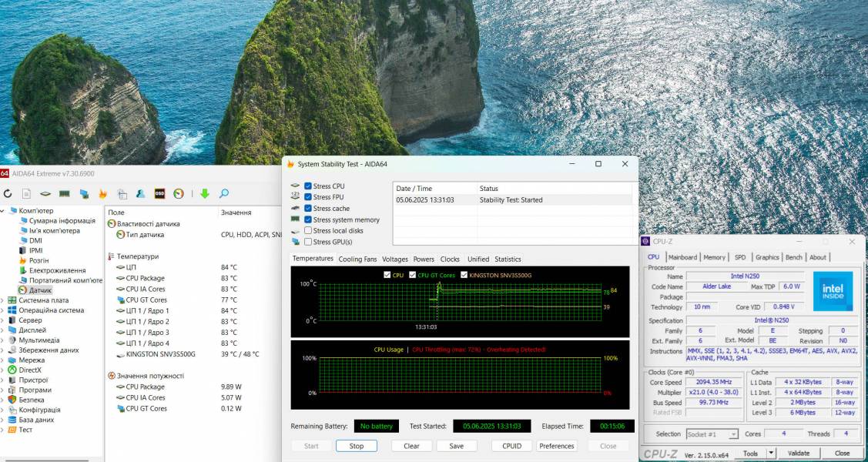Viewport: 868px width, 462px height.
Task: Open the Mainboard tab in CPU-Z
Action: pyautogui.click(x=682, y=257)
